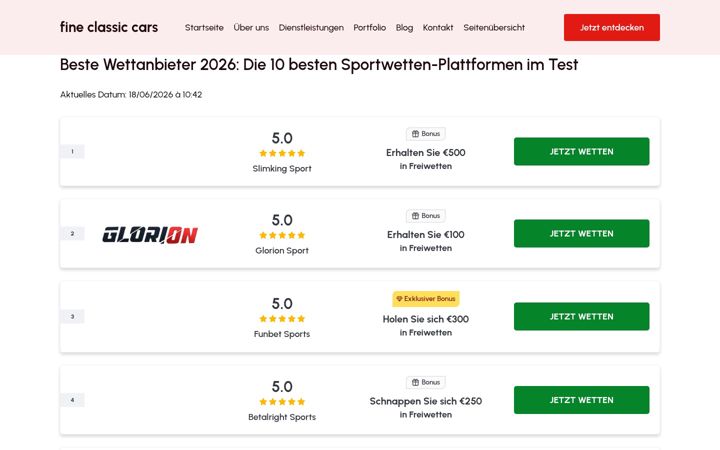The height and width of the screenshot is (450, 720).
Task: Click Jetzt Wetten for Slimking Sport
Action: click(x=581, y=152)
